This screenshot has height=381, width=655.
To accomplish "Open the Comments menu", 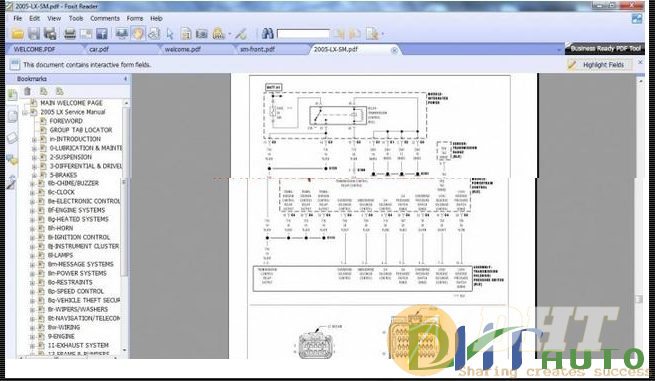I will click(x=105, y=18).
